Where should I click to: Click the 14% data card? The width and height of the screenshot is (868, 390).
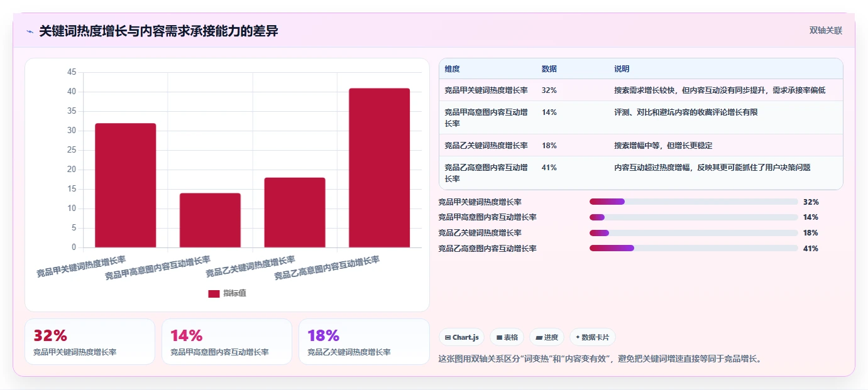point(227,342)
